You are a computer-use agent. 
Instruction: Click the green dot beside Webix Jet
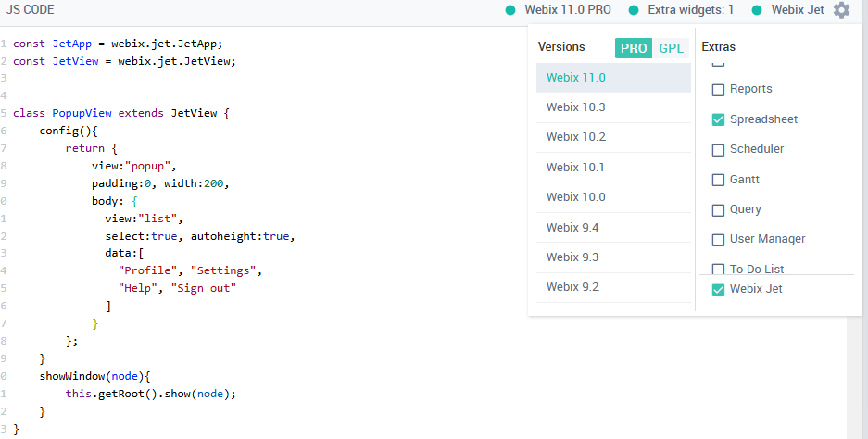coord(757,10)
